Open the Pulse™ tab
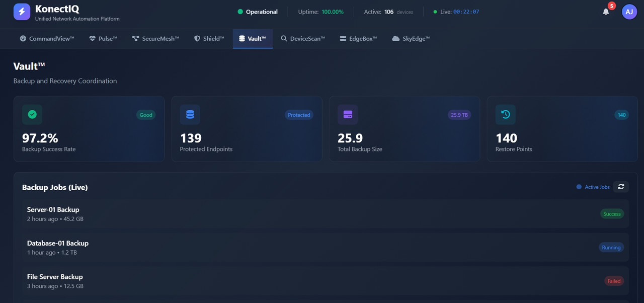The image size is (644, 303). coord(103,39)
